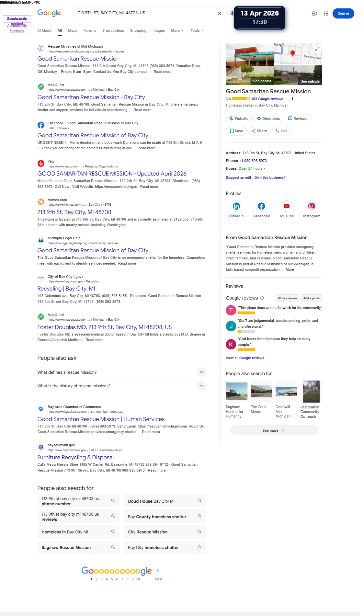Click reviewer avatar K in Google reviews
364x616 pixels.
tap(231, 344)
